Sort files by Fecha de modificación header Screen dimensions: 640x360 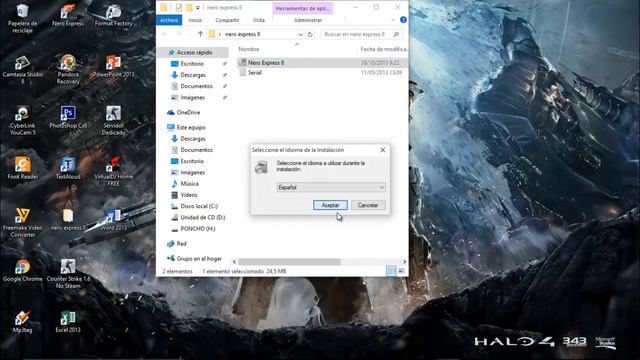383,49
